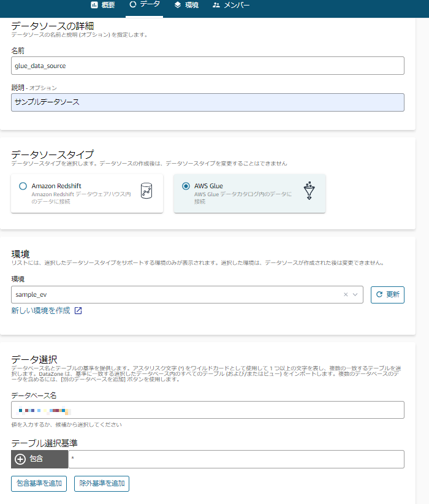Open the 概要 overview tab
This screenshot has width=429, height=504.
tap(103, 5)
